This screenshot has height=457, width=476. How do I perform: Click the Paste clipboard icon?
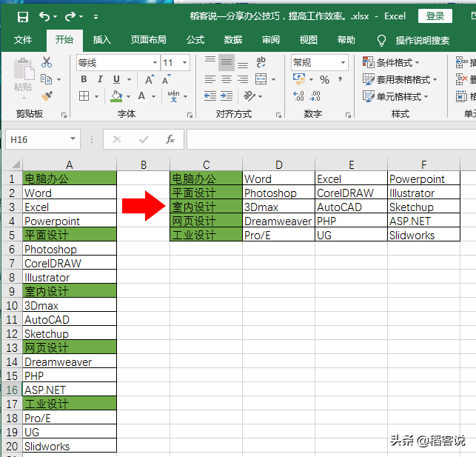[x=24, y=70]
